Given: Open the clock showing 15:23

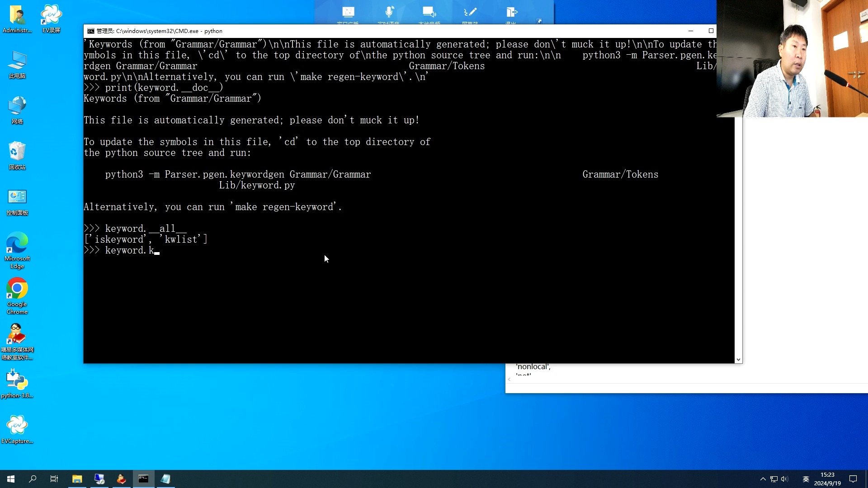Looking at the screenshot, I should [x=827, y=479].
